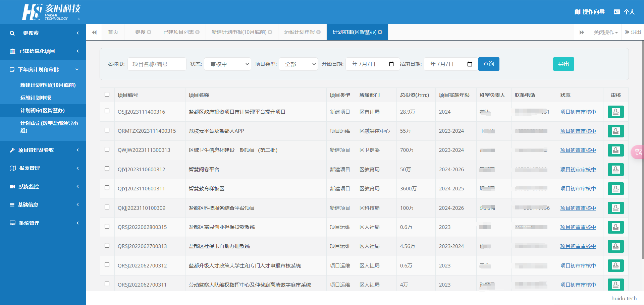
Task: Check the QJYJ2023110600312 row checkbox
Action: pos(107,169)
